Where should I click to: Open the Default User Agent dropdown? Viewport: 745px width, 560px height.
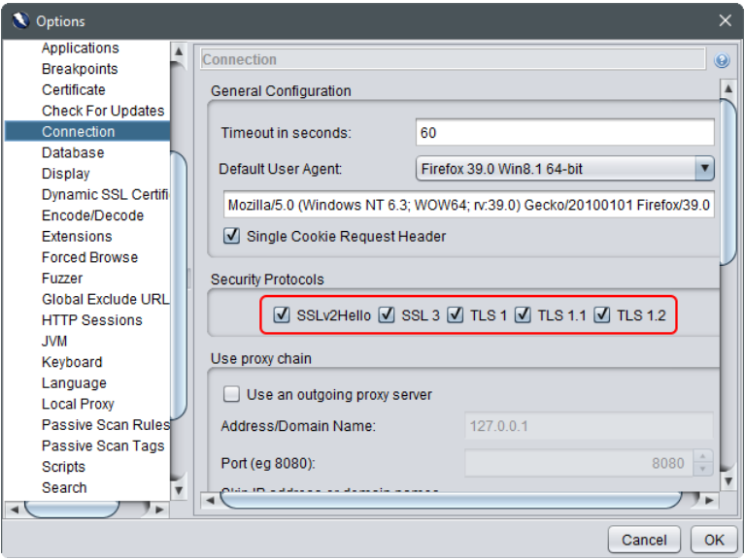click(x=704, y=169)
